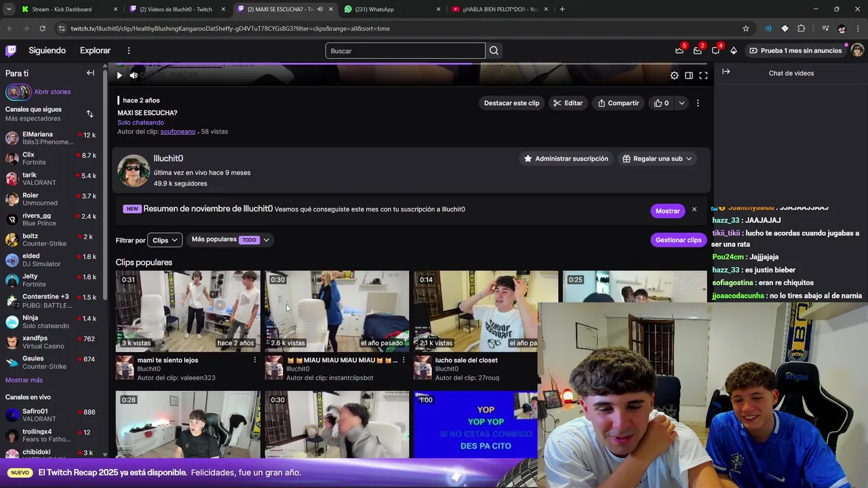Switch to the HABLA BIEN YouTube tab
The image size is (868, 488).
coord(500,9)
